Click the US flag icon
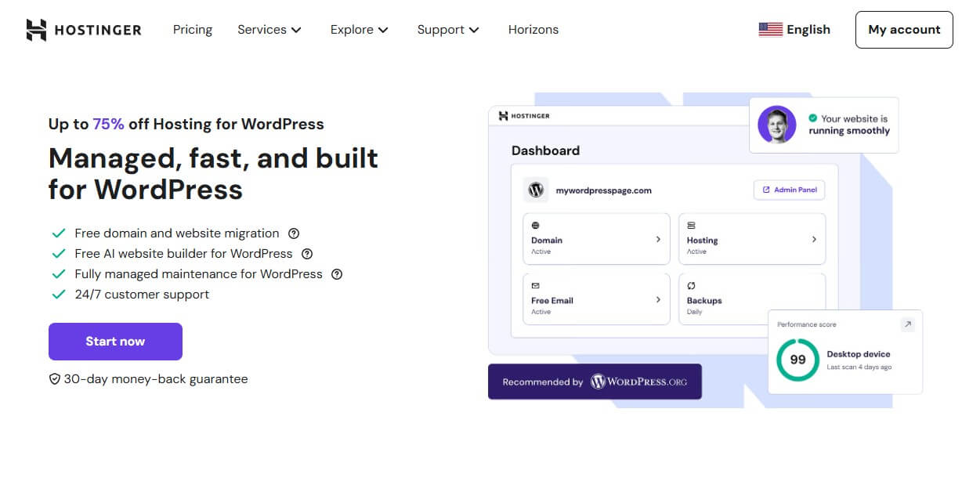 771,30
